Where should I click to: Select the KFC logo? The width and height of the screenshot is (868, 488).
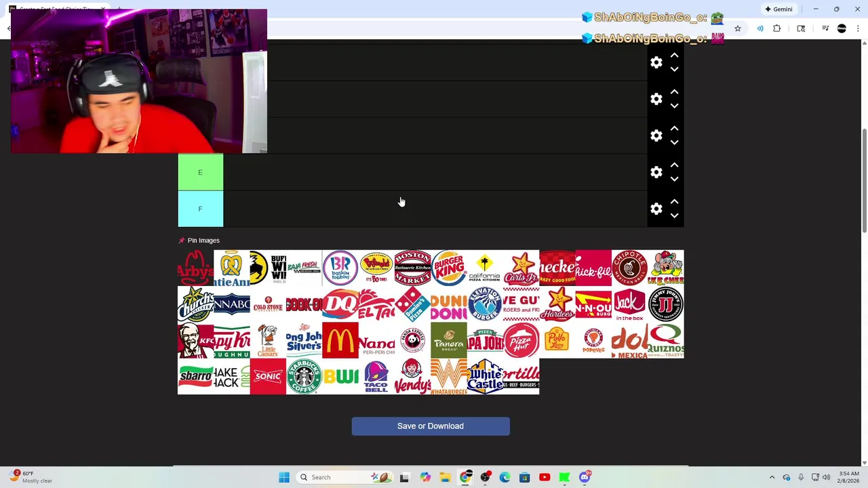click(195, 340)
